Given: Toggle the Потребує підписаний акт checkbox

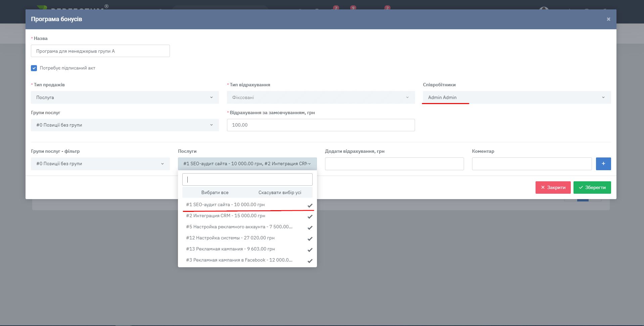Looking at the screenshot, I should (x=34, y=68).
